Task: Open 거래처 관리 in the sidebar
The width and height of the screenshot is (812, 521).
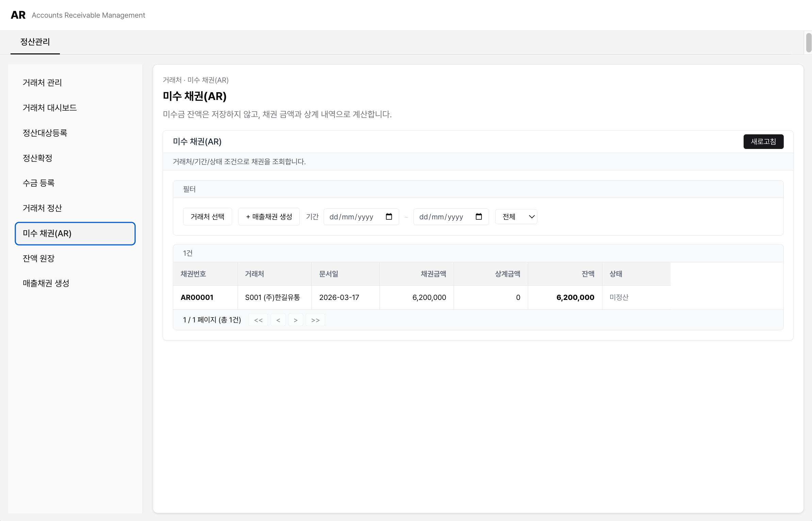Action: coord(42,82)
